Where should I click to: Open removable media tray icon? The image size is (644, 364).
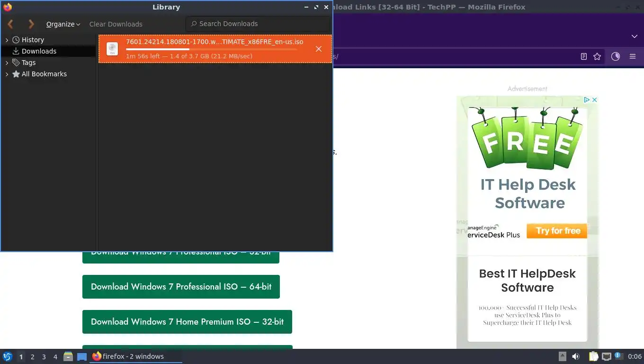pyautogui.click(x=563, y=356)
